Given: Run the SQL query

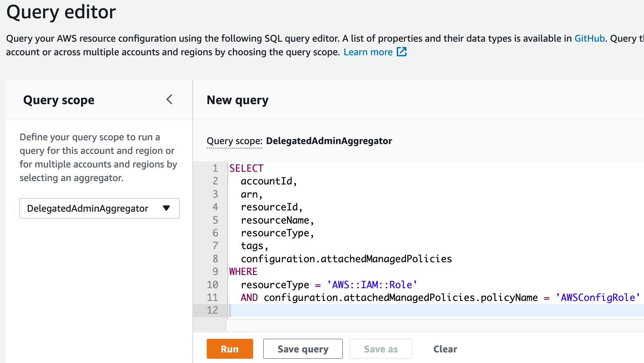Looking at the screenshot, I should click(230, 349).
